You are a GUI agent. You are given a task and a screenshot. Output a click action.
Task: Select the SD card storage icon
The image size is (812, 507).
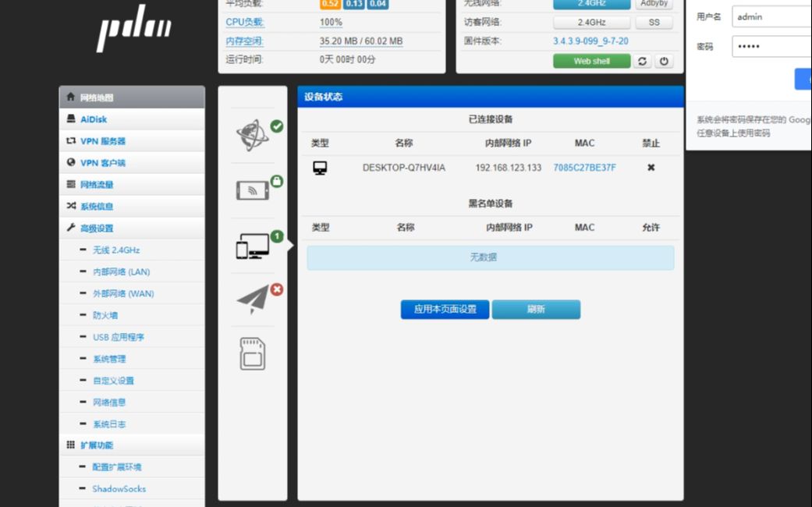pyautogui.click(x=252, y=355)
